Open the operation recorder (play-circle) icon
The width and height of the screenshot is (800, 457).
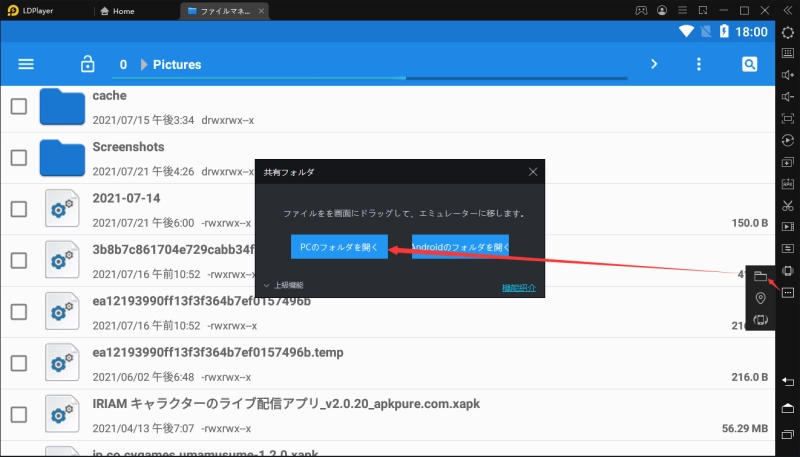[x=788, y=140]
